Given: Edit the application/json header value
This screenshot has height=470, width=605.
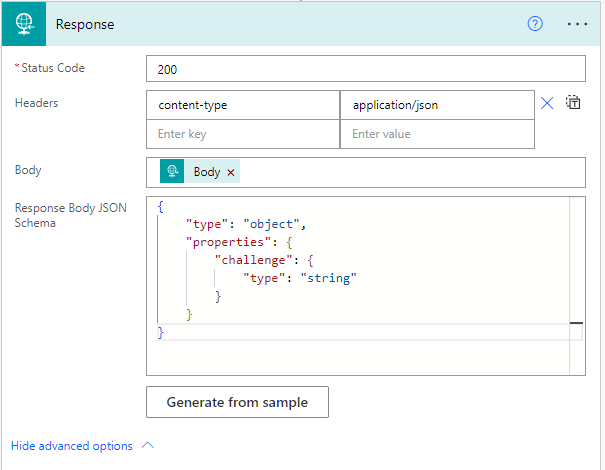Looking at the screenshot, I should pyautogui.click(x=437, y=105).
